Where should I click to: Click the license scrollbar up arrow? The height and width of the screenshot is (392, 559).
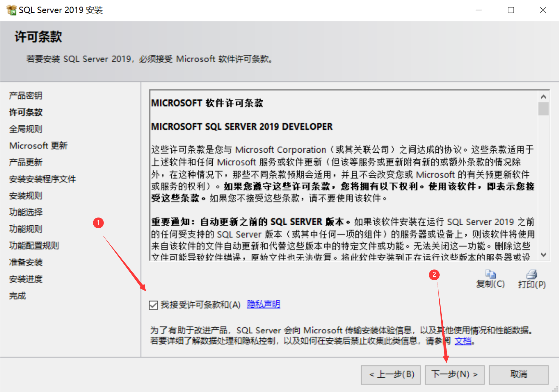(544, 97)
